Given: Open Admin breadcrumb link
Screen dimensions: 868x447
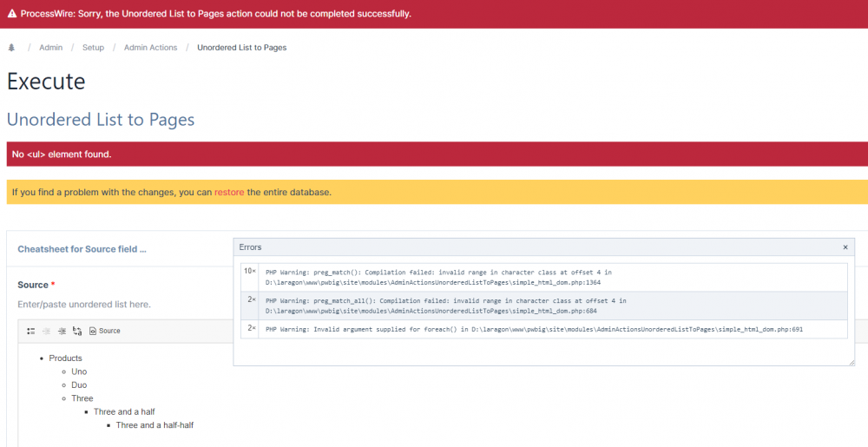Looking at the screenshot, I should click(51, 48).
